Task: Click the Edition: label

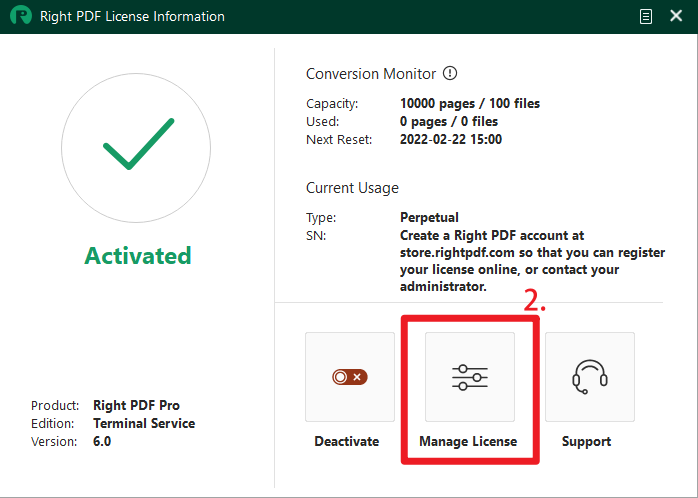Action: coord(53,424)
